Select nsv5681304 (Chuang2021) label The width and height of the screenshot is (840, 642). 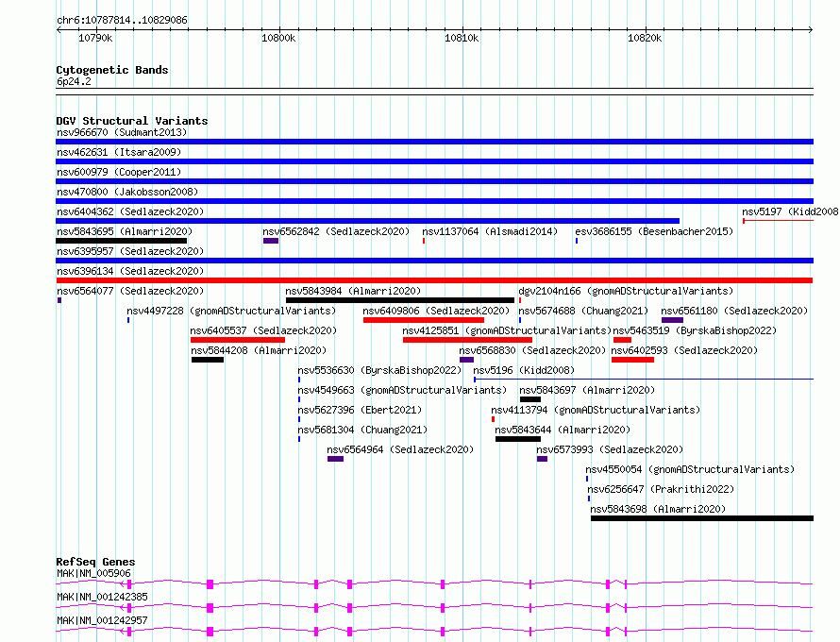[362, 430]
